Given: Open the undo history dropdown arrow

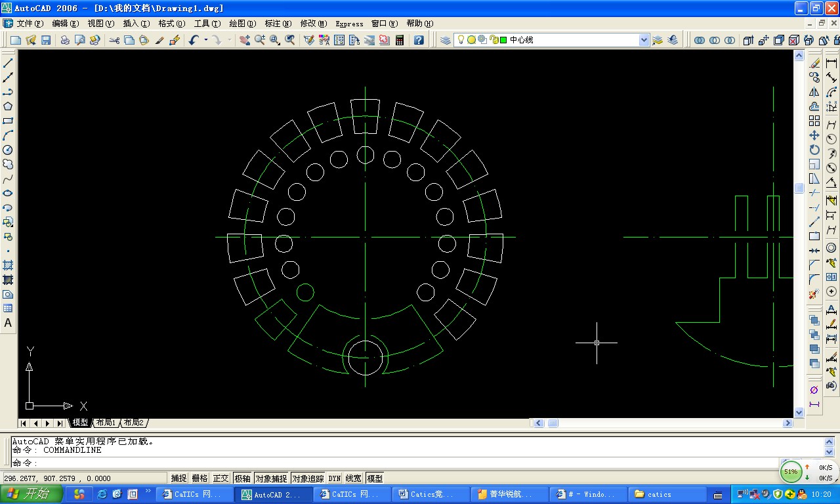Looking at the screenshot, I should [205, 40].
